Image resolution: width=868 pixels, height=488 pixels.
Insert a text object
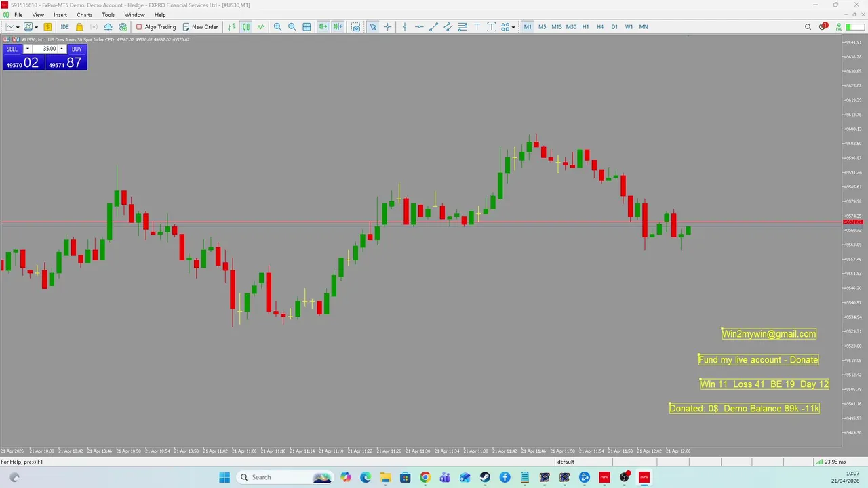coord(477,27)
